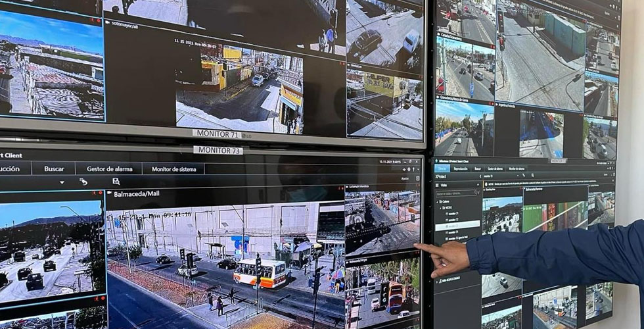Open the Monitor de sistema tab
This screenshot has height=329, width=644.
pyautogui.click(x=173, y=168)
